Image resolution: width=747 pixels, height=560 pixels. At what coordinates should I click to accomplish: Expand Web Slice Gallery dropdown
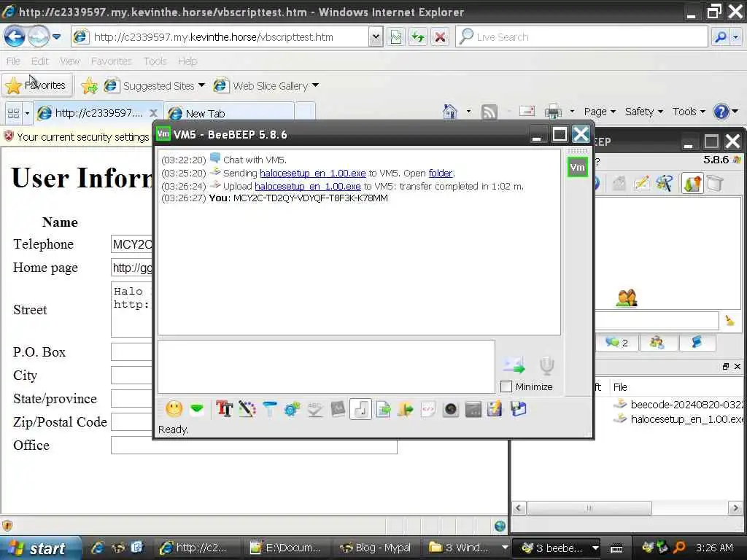coord(315,85)
